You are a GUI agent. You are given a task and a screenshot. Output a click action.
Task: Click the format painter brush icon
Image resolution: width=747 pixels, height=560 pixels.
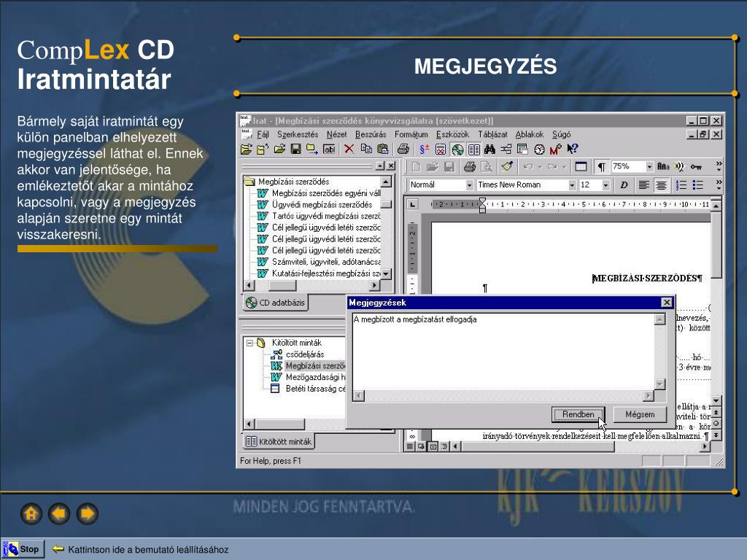click(x=507, y=166)
